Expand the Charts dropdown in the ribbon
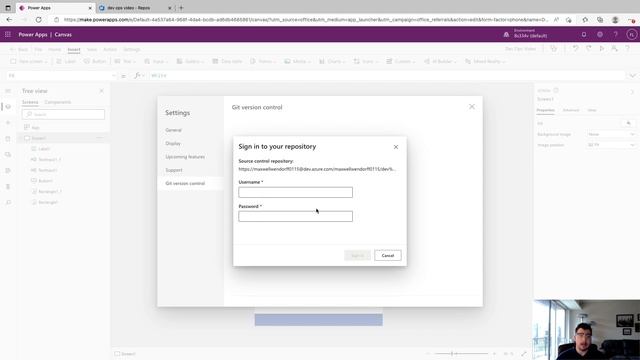This screenshot has width=640, height=360. 332,61
